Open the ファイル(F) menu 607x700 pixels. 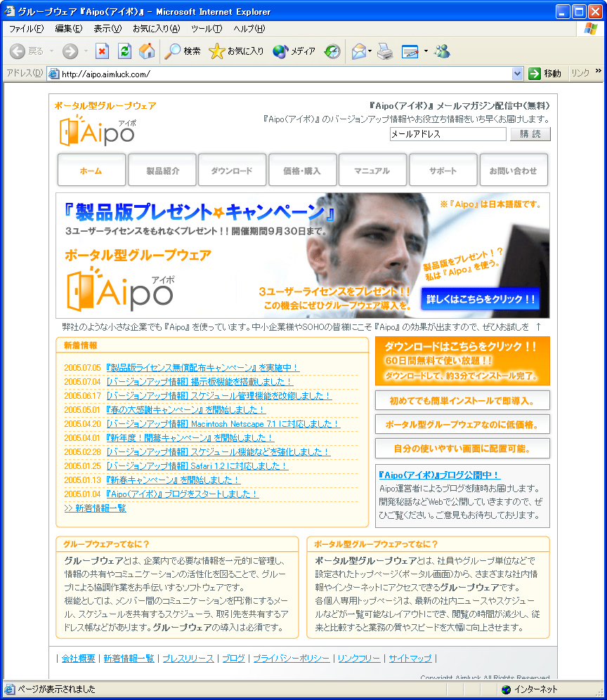point(27,29)
